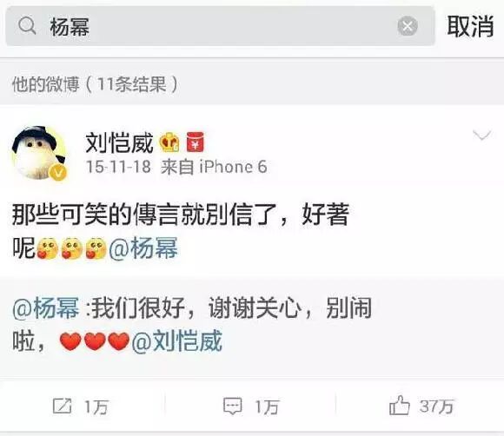This screenshot has width=504, height=436.
Task: Expand the post options chevron
Action: [x=481, y=135]
